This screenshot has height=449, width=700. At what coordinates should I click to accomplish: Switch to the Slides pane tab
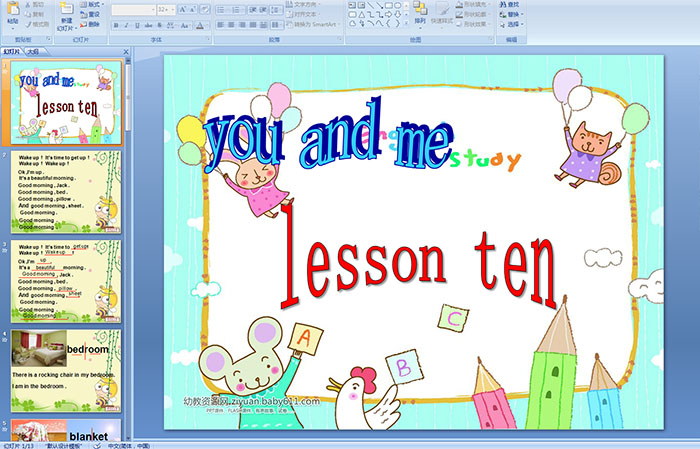(11, 52)
